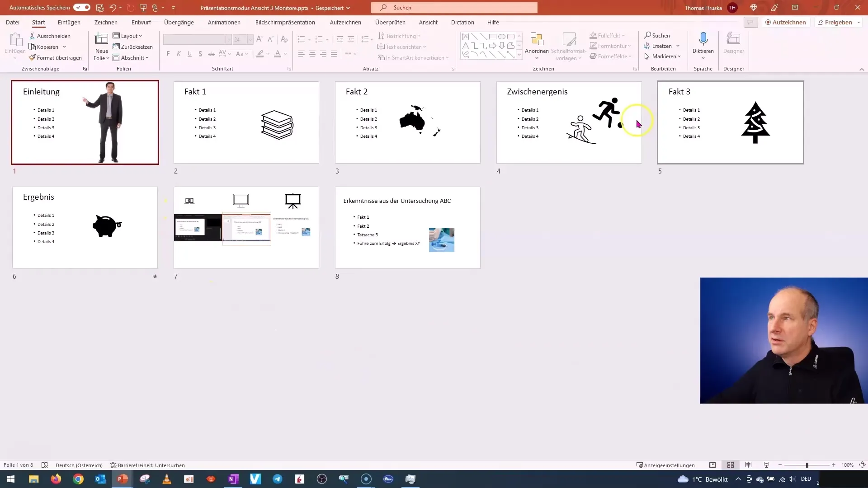This screenshot has height=488, width=868.
Task: Select slide 2 Fakt 1 thumbnail
Action: 246,122
